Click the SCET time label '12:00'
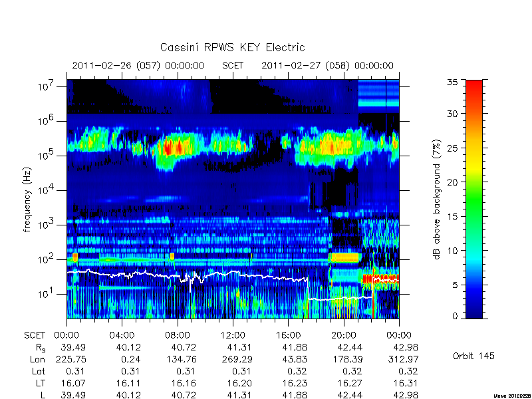 tap(233, 335)
